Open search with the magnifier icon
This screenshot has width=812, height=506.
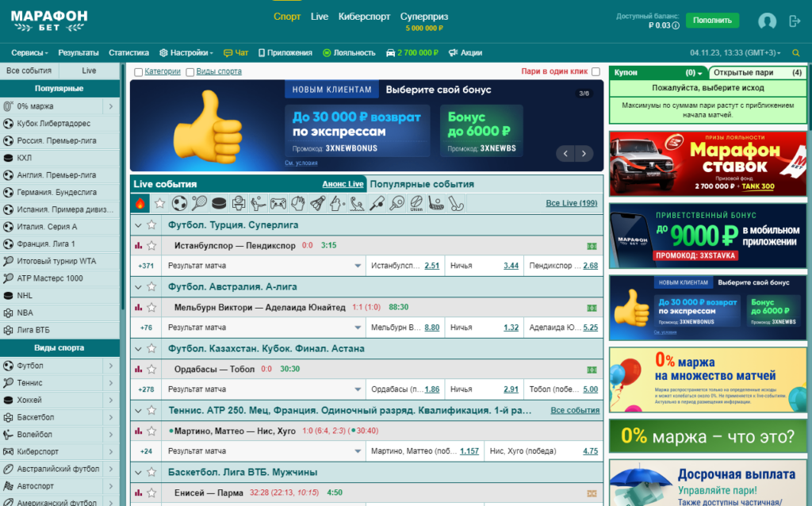[796, 53]
